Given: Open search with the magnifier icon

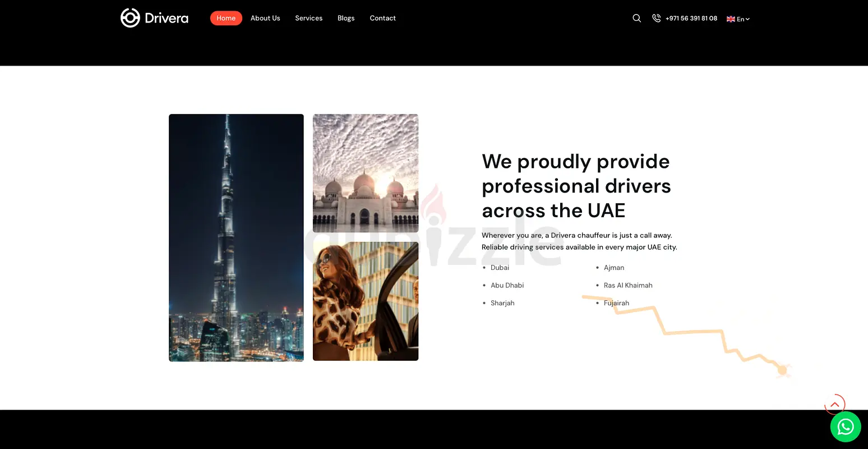Looking at the screenshot, I should tap(636, 19).
